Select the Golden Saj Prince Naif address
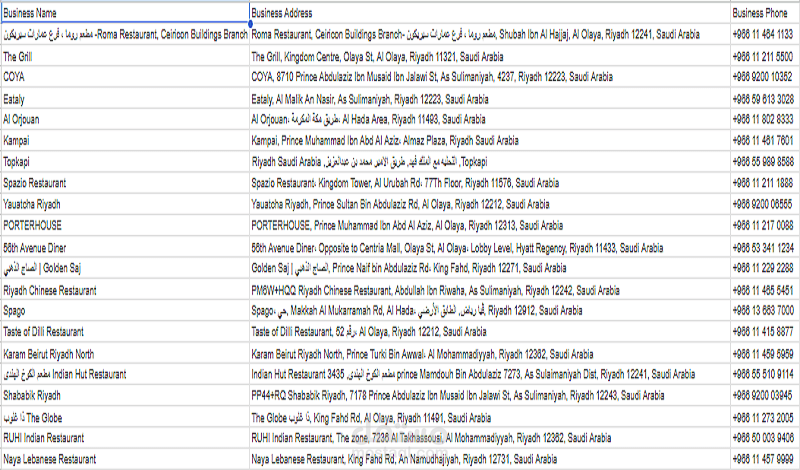 pos(490,268)
